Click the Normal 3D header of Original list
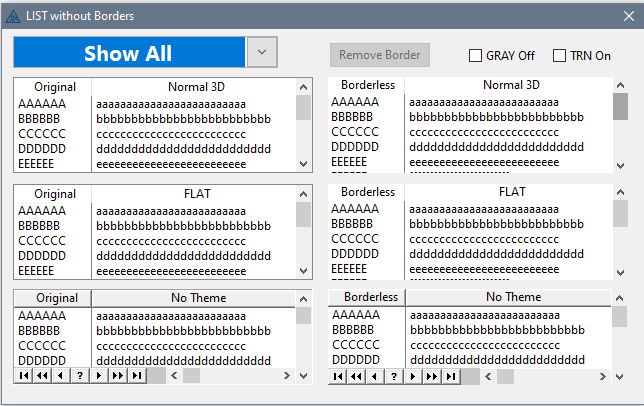644x406 pixels. click(x=197, y=87)
